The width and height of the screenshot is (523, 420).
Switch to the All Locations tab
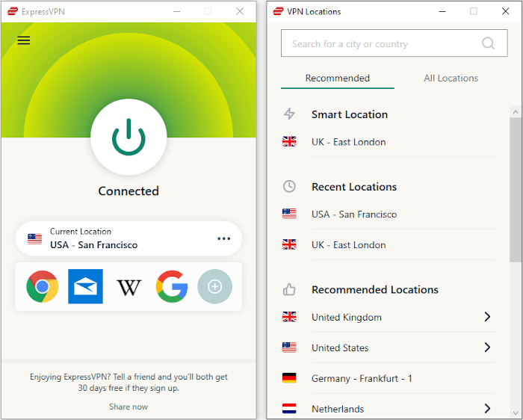(451, 78)
